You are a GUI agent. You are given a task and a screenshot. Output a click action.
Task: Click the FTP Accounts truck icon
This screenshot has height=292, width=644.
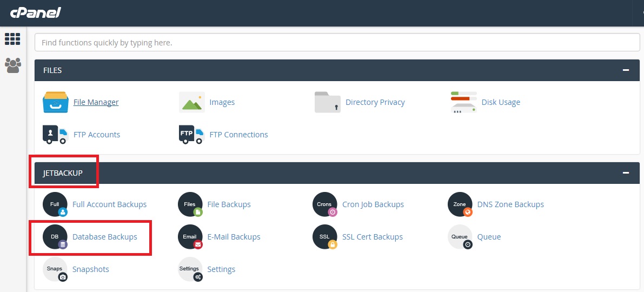click(55, 135)
